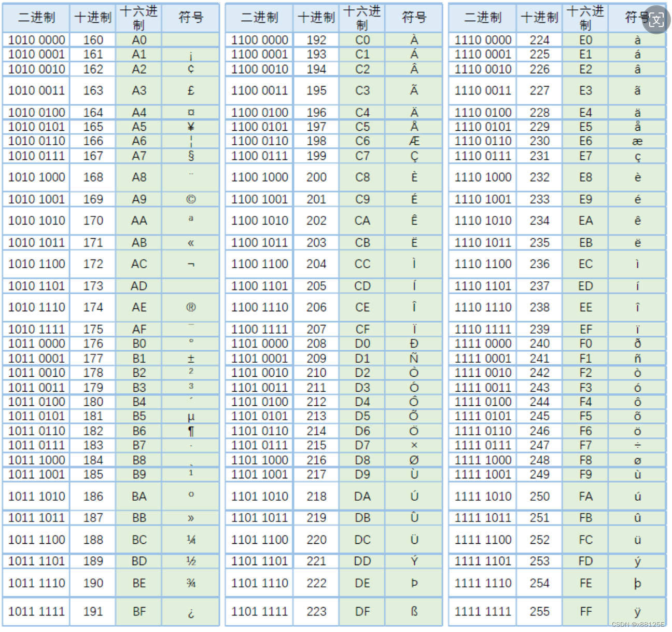Click the ¼ fraction symbol
The height and width of the screenshot is (632, 672).
click(191, 540)
